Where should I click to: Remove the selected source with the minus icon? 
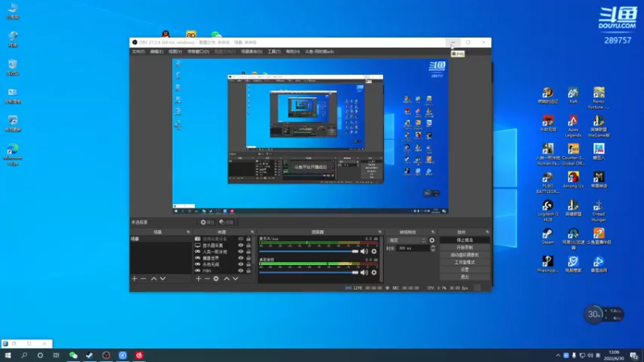click(x=207, y=278)
